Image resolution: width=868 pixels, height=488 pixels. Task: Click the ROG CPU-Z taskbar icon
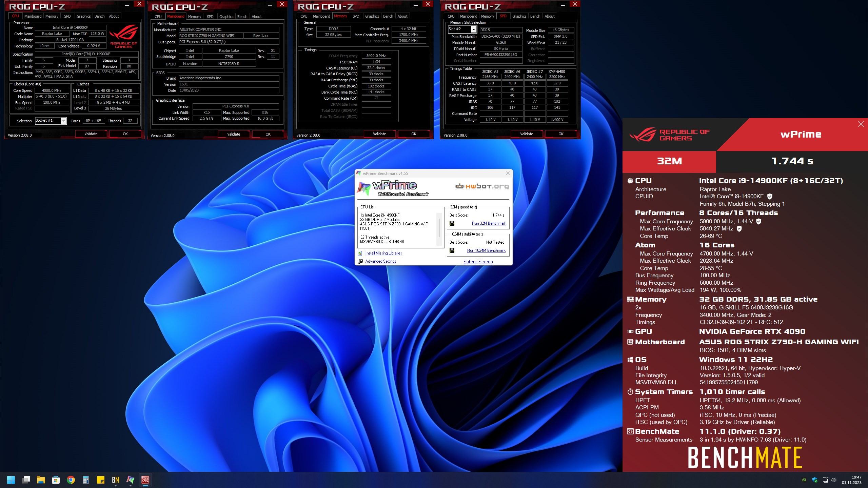pos(145,480)
